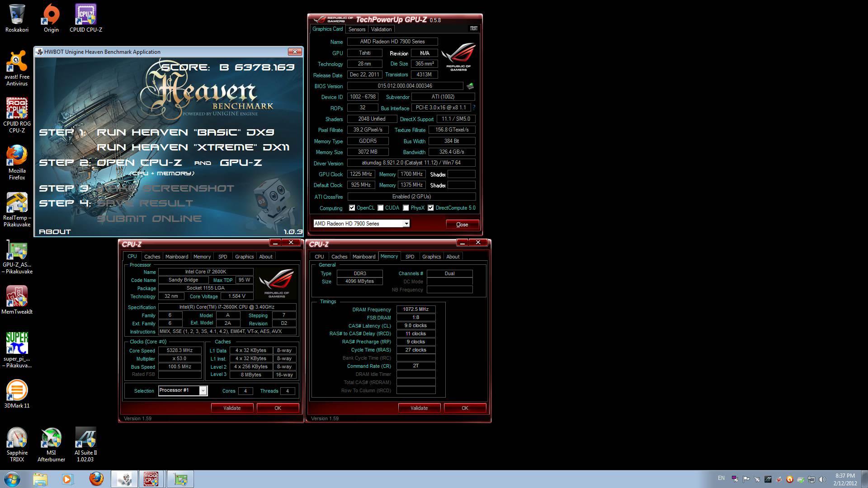Switch to ROG CPU-Z taskbar button
Screen dimensions: 868x488
point(152,479)
